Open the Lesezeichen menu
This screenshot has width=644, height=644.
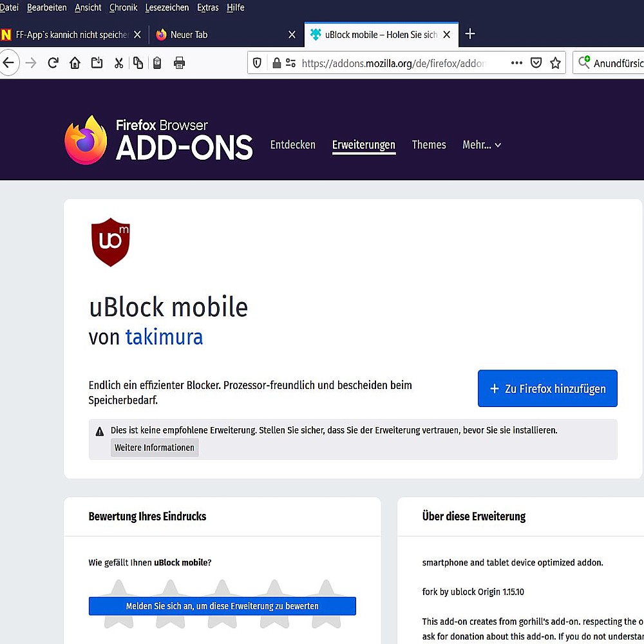pyautogui.click(x=167, y=7)
